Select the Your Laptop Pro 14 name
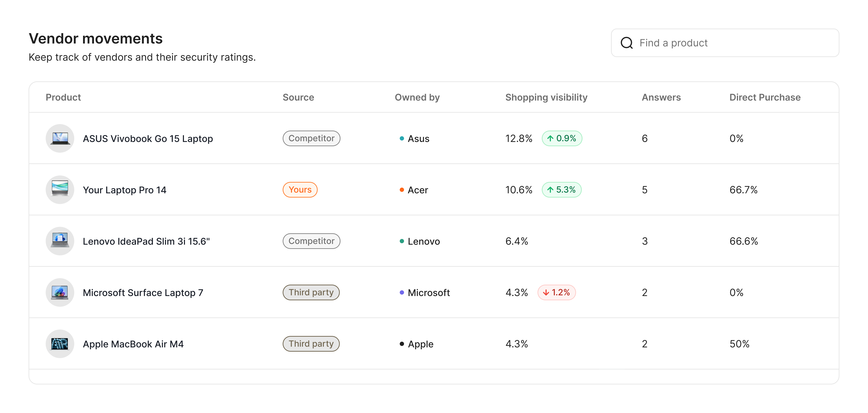 (x=125, y=190)
